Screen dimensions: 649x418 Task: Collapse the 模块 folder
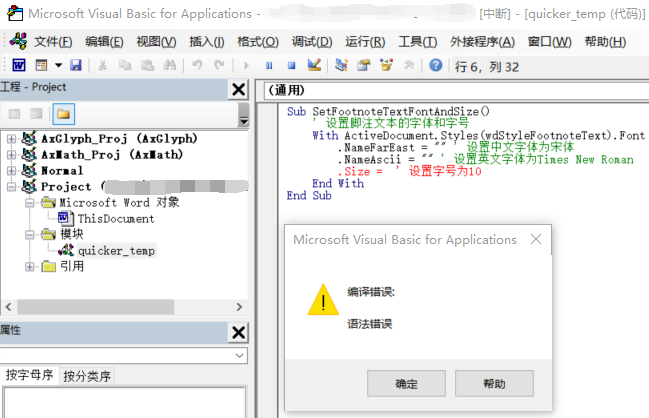click(x=29, y=235)
